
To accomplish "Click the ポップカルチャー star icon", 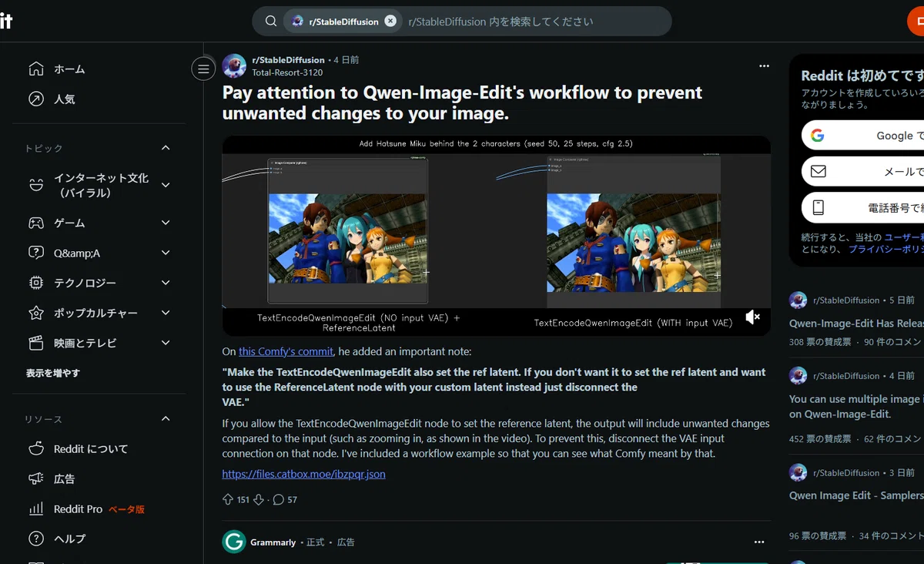I will (36, 313).
